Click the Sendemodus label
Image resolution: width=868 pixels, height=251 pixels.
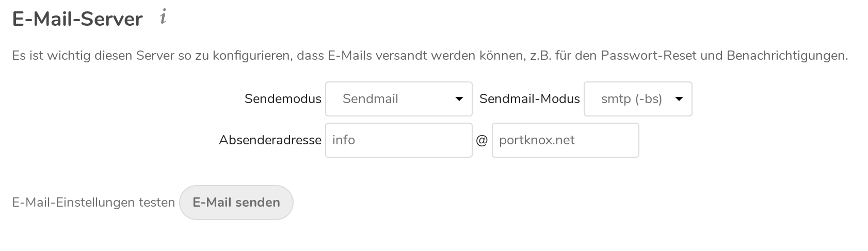283,99
